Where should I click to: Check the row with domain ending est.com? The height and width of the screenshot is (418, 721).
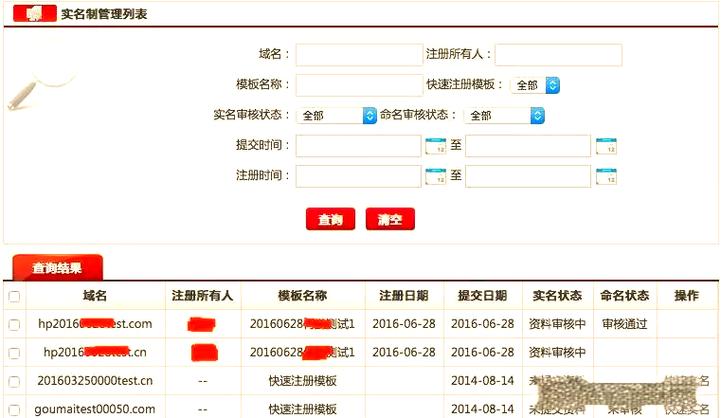[x=14, y=325]
